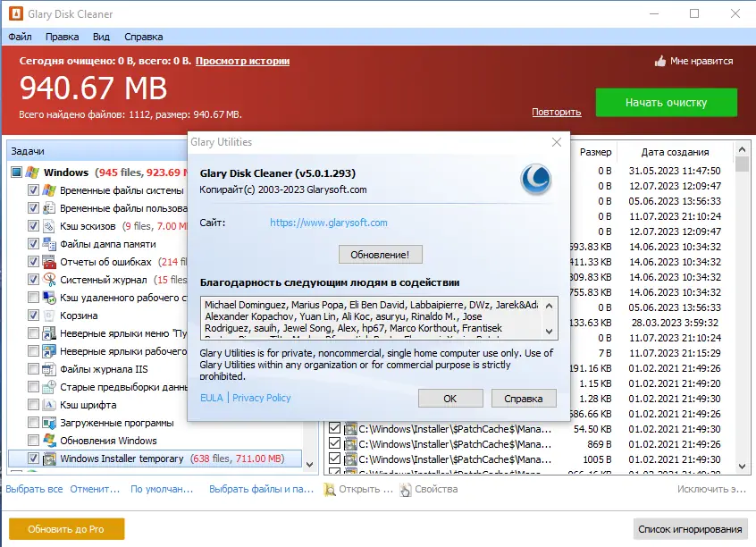Viewport: 756px width, 547px height.
Task: Click the download icon beside 'Загруженные программы'
Action: pyautogui.click(x=49, y=423)
